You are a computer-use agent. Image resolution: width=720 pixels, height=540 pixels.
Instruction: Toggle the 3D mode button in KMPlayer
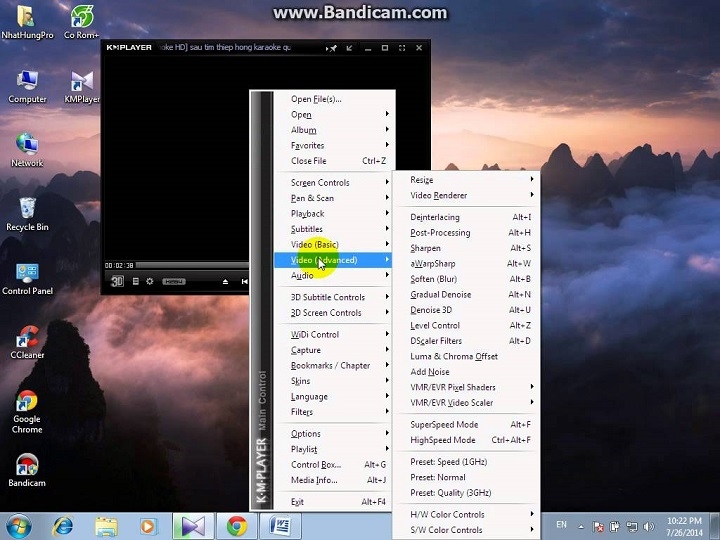pos(117,281)
